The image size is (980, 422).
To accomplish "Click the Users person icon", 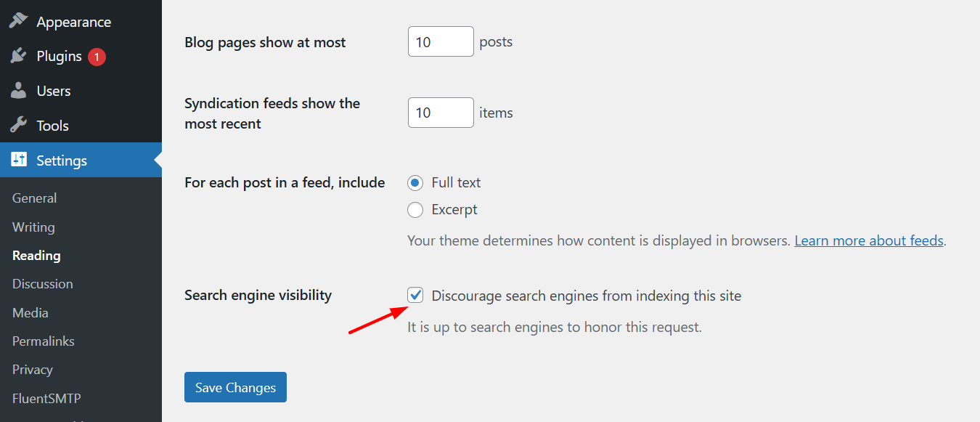I will pyautogui.click(x=19, y=91).
